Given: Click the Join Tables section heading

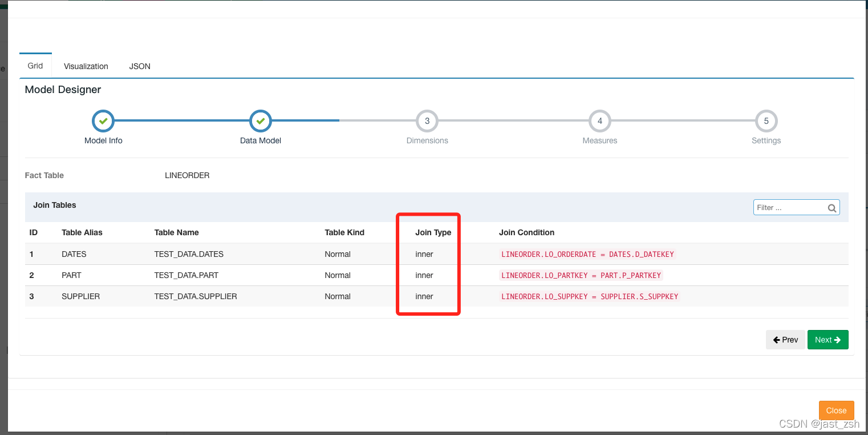Looking at the screenshot, I should [x=55, y=205].
